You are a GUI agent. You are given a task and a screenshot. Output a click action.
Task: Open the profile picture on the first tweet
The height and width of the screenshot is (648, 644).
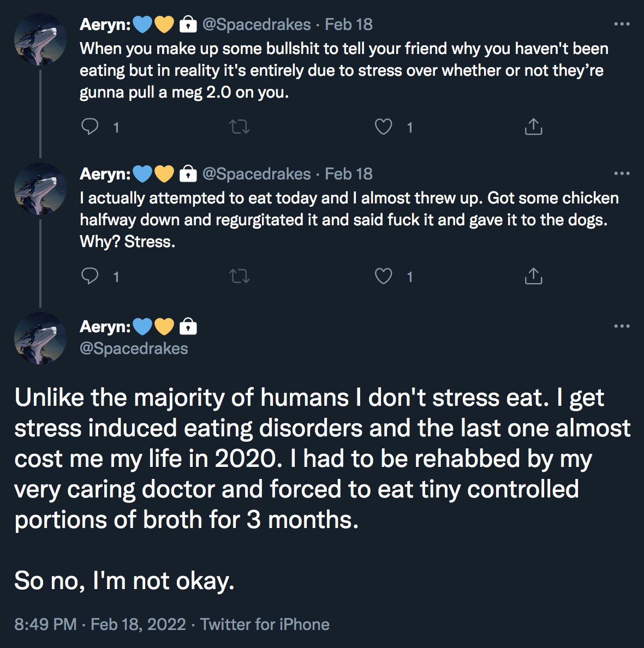[x=40, y=40]
